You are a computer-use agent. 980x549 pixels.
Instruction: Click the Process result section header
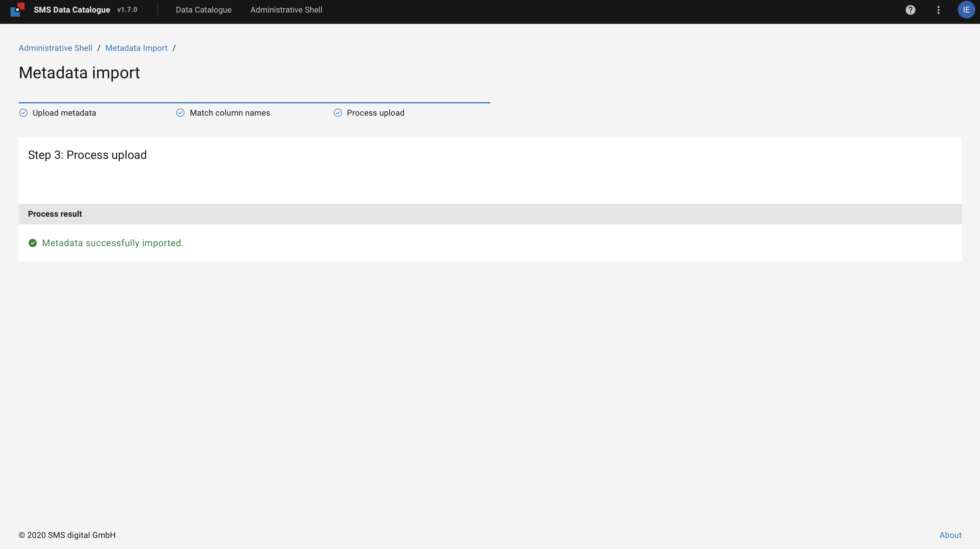55,214
